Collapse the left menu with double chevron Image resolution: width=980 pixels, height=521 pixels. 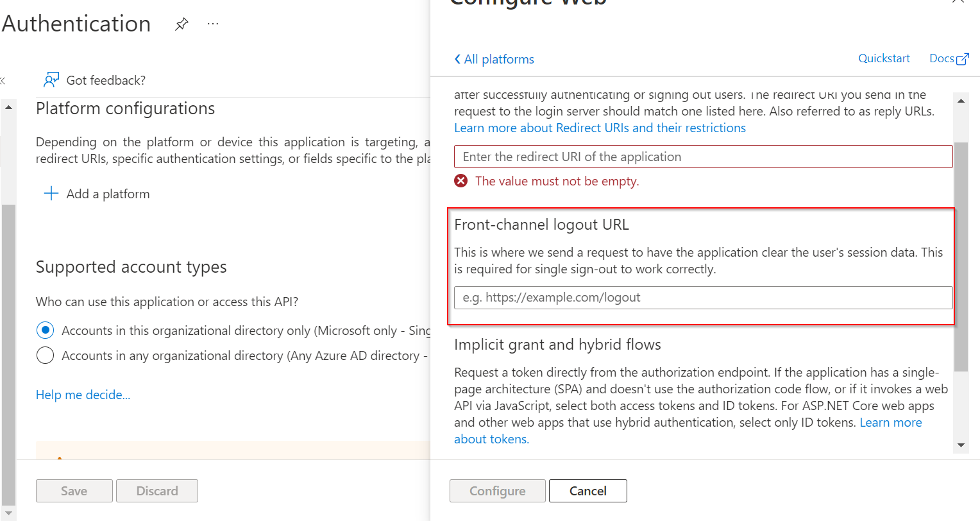3,81
